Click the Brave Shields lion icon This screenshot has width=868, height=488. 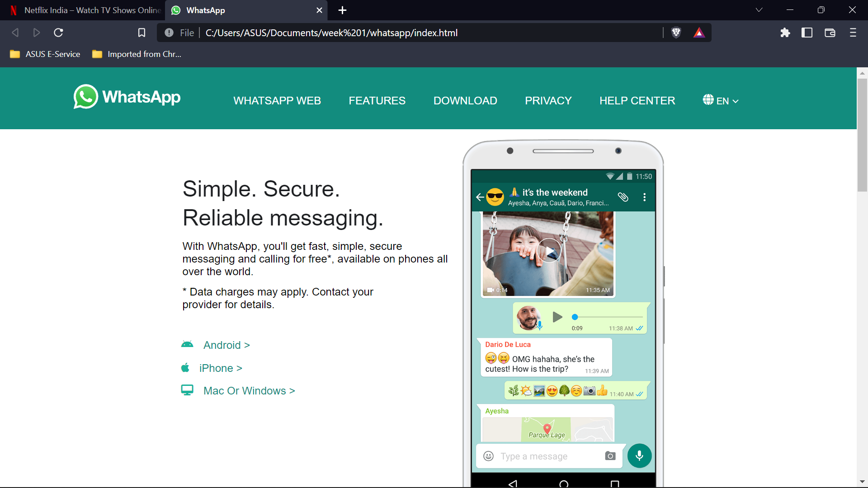click(676, 33)
